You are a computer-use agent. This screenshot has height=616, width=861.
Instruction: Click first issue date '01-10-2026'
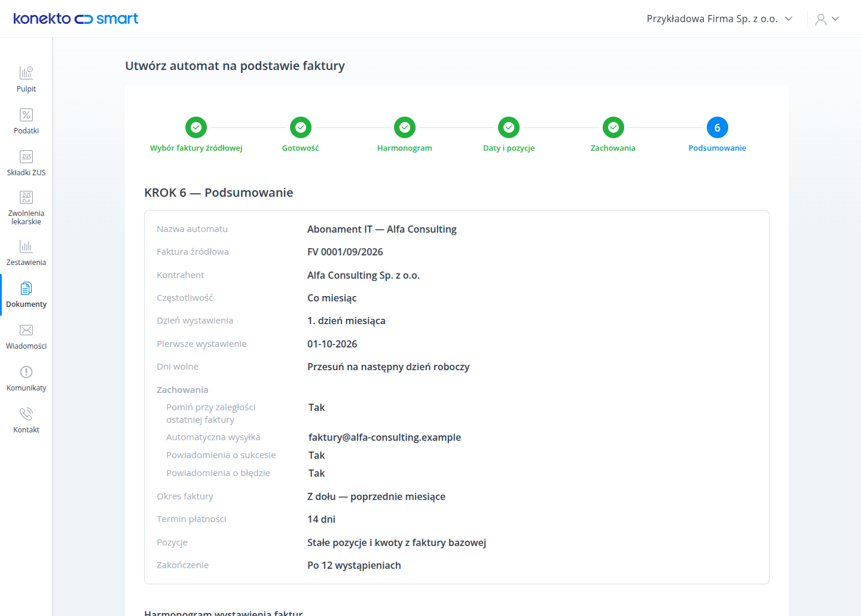332,344
